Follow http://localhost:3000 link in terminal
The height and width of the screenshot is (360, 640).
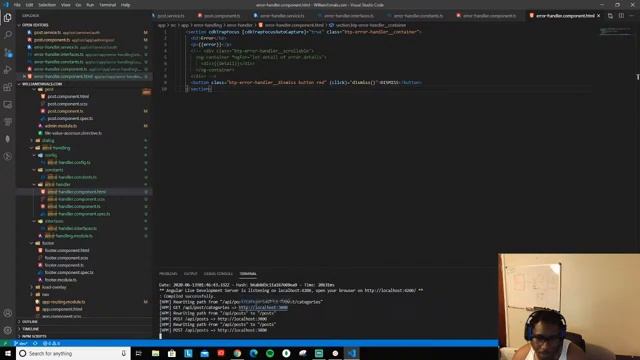(263, 308)
